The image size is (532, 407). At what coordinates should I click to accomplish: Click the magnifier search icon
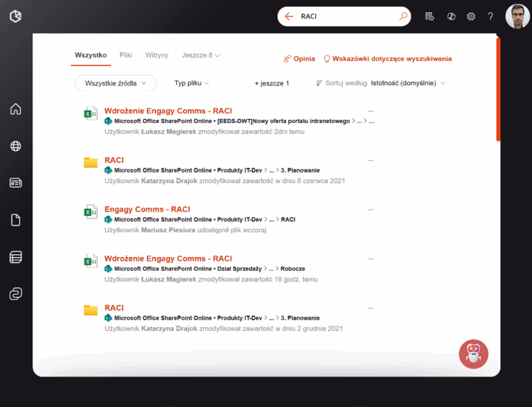tap(403, 16)
